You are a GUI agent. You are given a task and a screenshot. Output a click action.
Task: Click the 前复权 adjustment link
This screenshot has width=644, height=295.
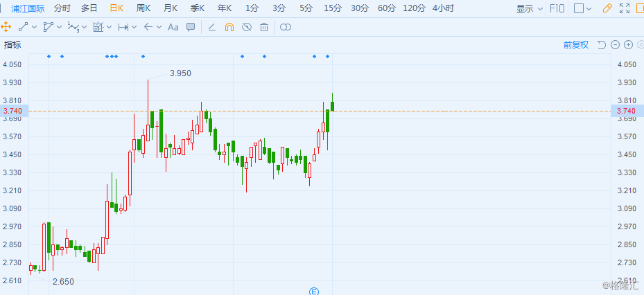[x=575, y=45]
